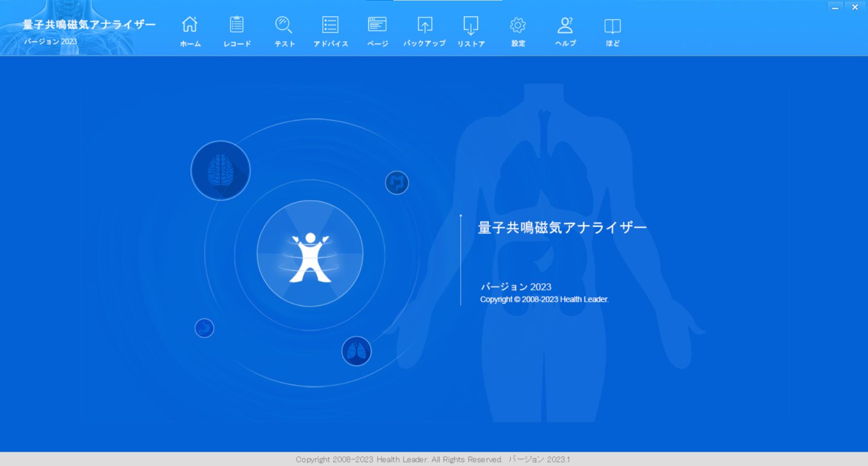Click the リストア (Restore) download icon
Image resolution: width=868 pixels, height=466 pixels.
click(470, 25)
